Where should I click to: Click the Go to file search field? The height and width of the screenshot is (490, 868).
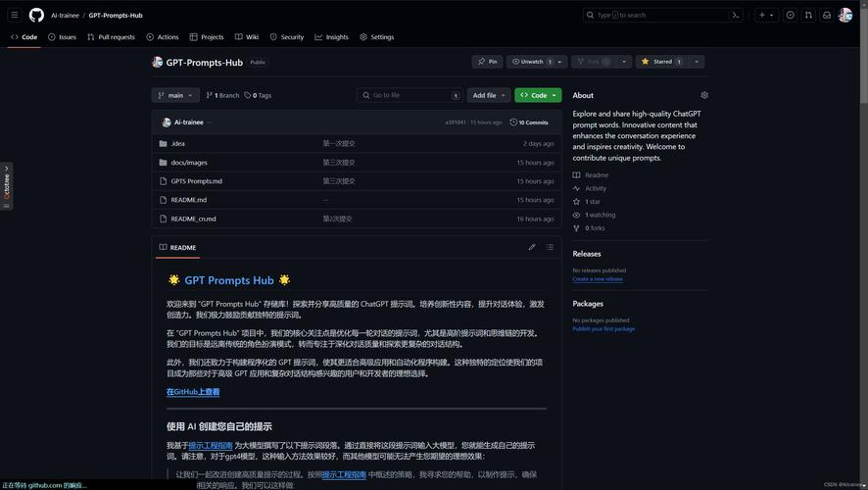(410, 95)
